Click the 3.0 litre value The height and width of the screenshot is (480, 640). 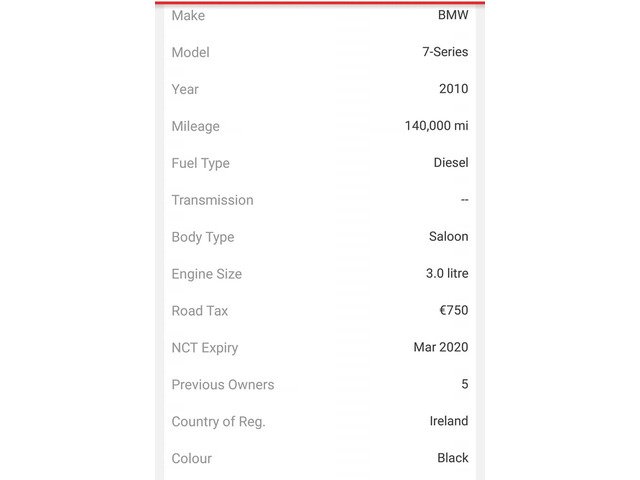coord(447,273)
